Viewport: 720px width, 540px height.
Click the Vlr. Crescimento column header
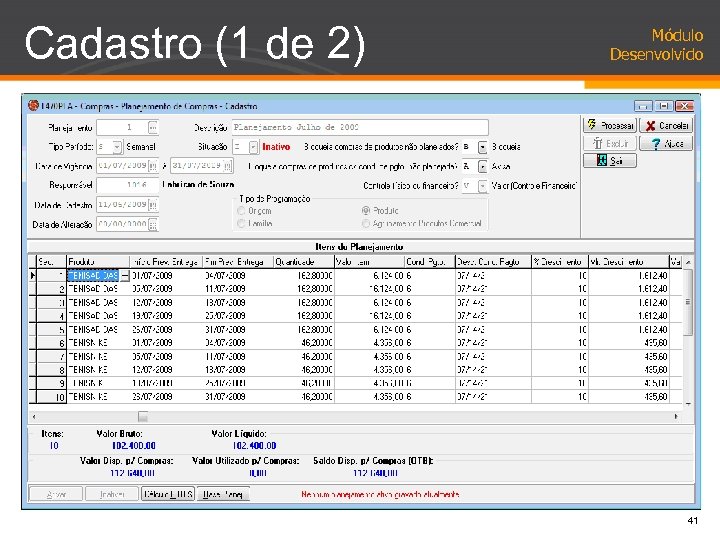coord(629,262)
